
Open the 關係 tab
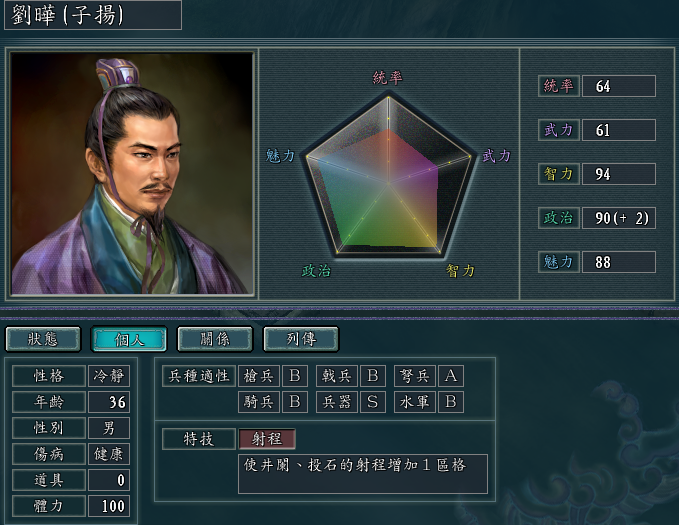[x=215, y=339]
